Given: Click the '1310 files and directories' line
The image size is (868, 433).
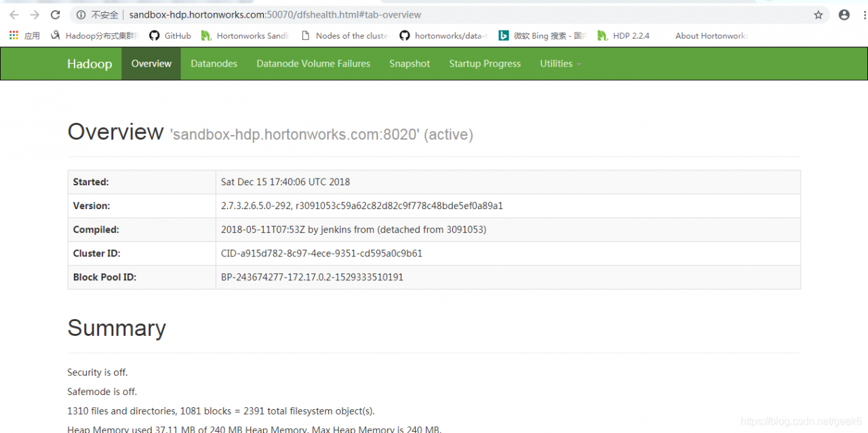Looking at the screenshot, I should [221, 411].
